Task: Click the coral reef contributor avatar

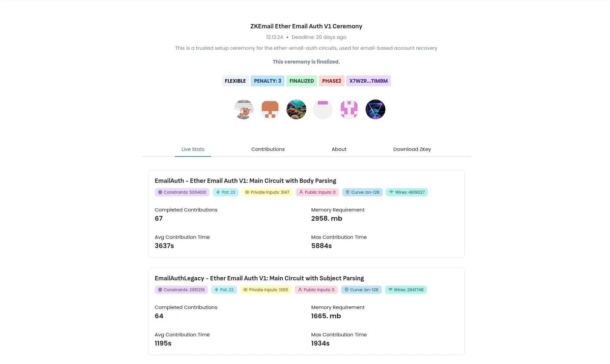Action: pos(296,109)
